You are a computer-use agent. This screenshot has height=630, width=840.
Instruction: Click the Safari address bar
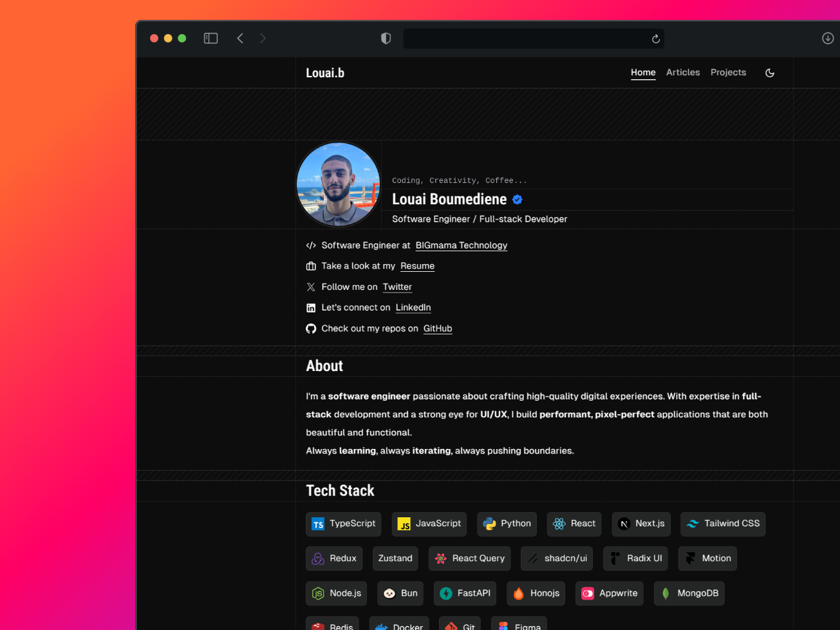(533, 38)
